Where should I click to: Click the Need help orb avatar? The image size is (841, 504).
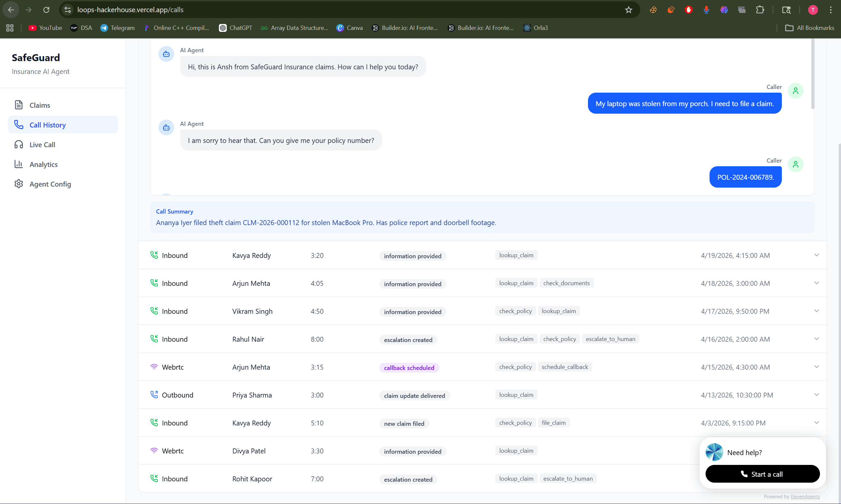714,452
